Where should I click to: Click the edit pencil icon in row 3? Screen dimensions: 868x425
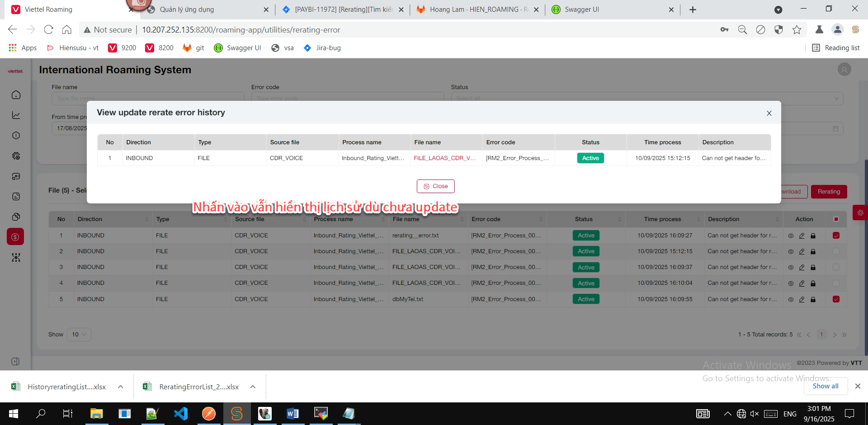(x=802, y=268)
